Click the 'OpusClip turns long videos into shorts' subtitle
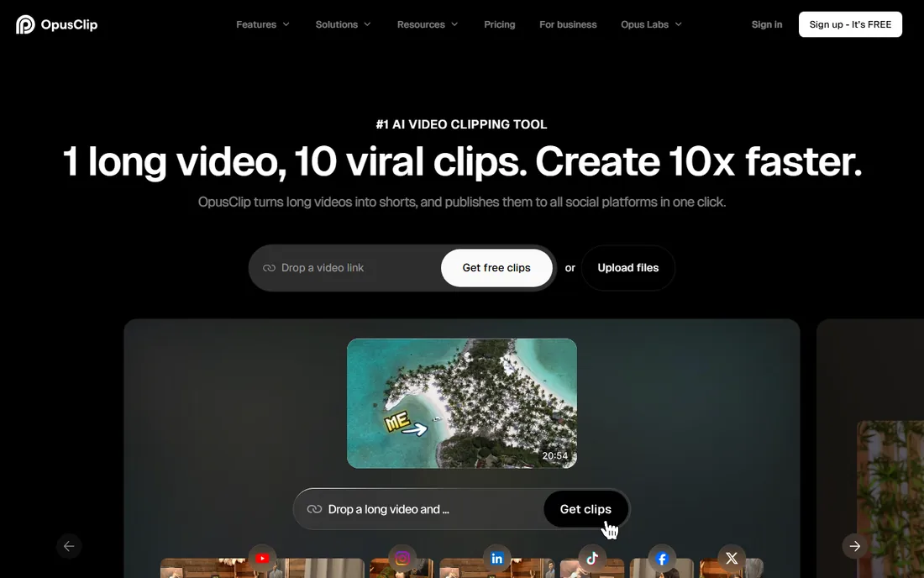 (x=461, y=202)
